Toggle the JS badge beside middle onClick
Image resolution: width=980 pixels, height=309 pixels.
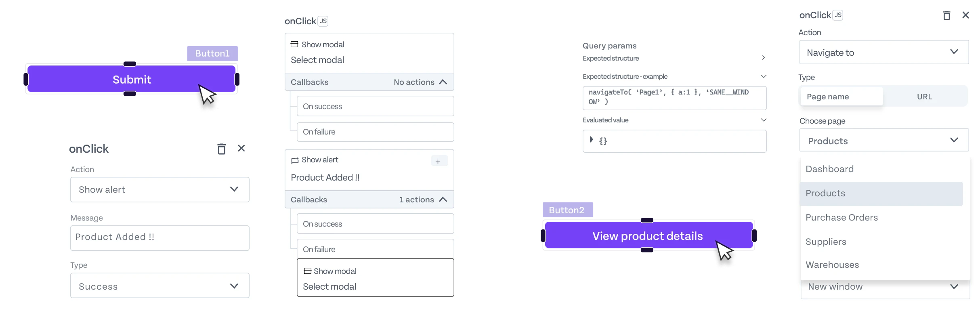pyautogui.click(x=323, y=21)
